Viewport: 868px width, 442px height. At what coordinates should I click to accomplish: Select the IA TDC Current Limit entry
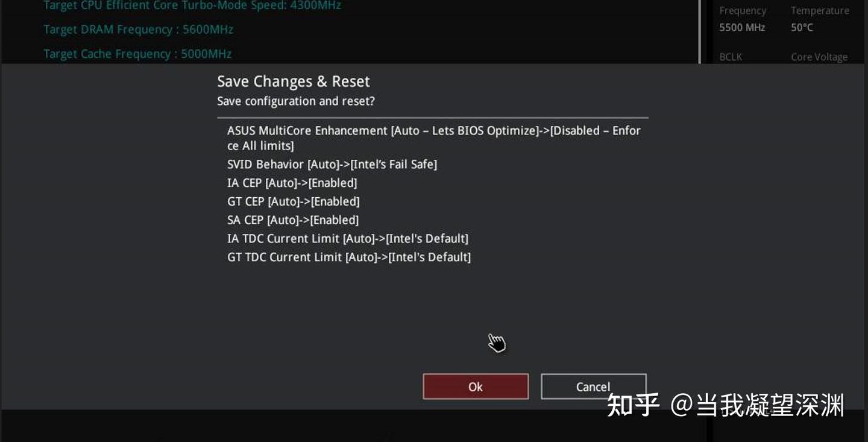pos(348,238)
